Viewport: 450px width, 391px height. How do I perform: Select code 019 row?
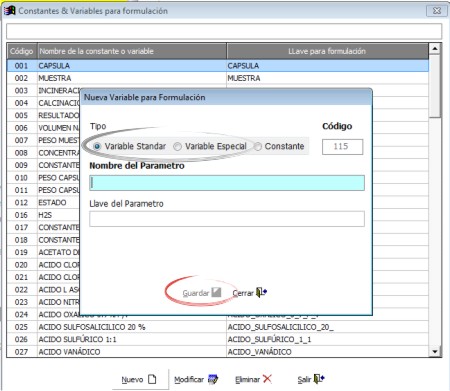pos(21,252)
